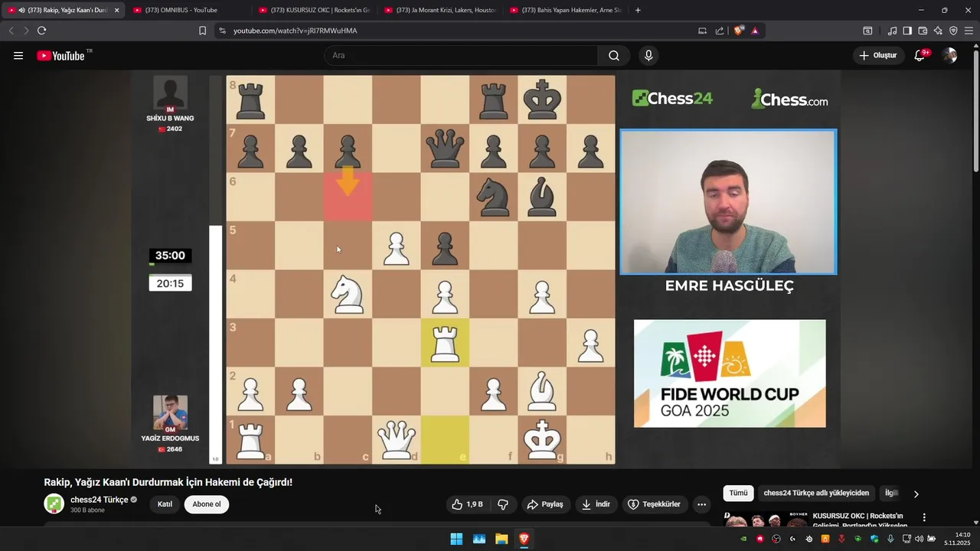Click the search magnifier button

614,55
